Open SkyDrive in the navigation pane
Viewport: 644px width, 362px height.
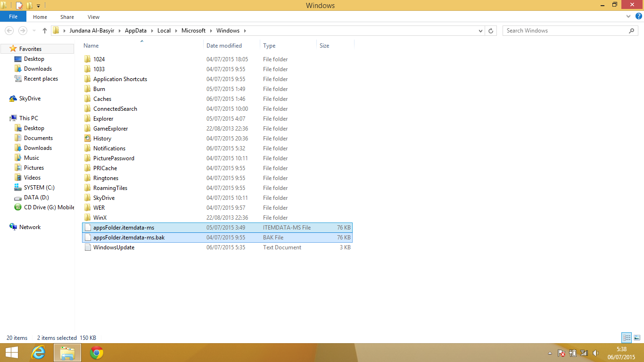(30, 99)
